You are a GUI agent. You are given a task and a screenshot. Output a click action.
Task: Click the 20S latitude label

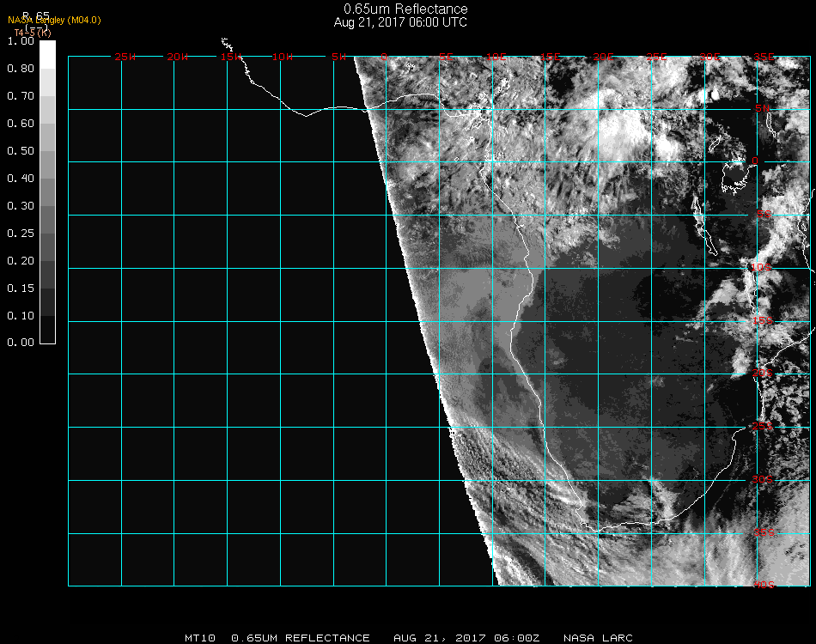[763, 373]
